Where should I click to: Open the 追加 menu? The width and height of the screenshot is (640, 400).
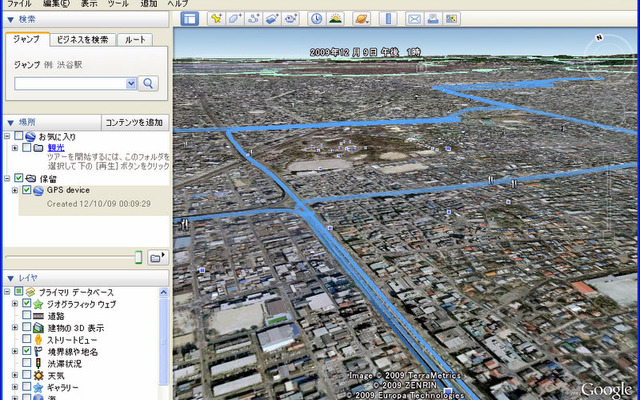[149, 4]
